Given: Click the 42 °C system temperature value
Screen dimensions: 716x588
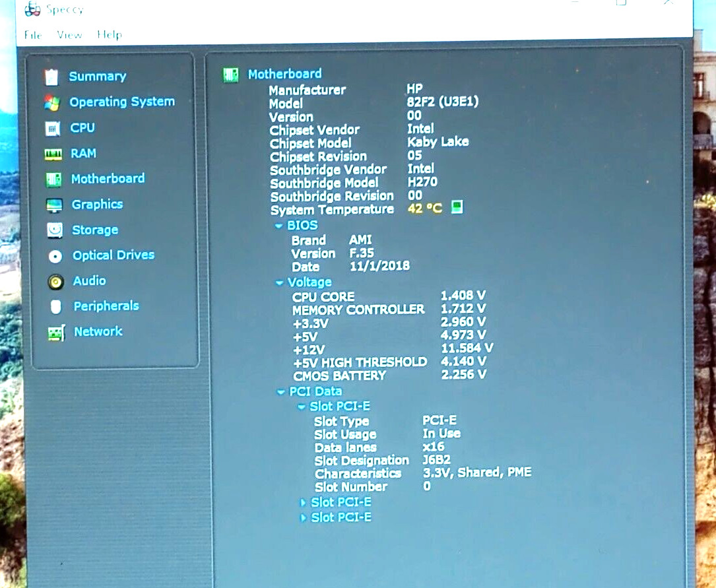Looking at the screenshot, I should point(425,209).
